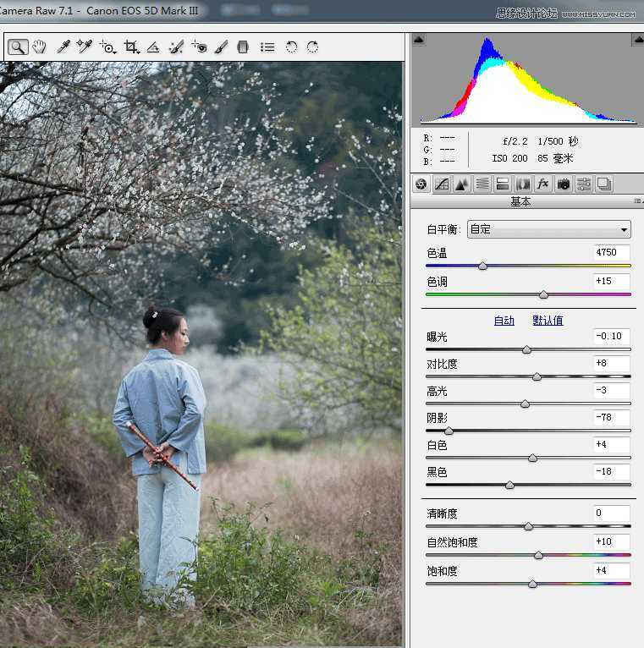Click the 曝光 exposure value field

coord(611,337)
